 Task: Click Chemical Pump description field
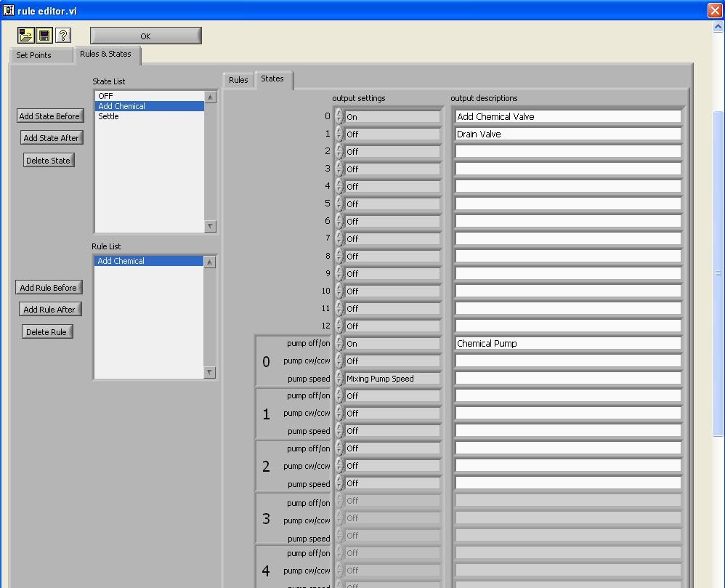pos(568,343)
